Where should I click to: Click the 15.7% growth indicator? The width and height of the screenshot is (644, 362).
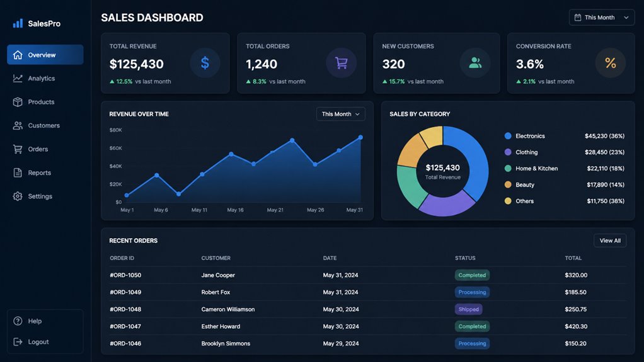(393, 82)
